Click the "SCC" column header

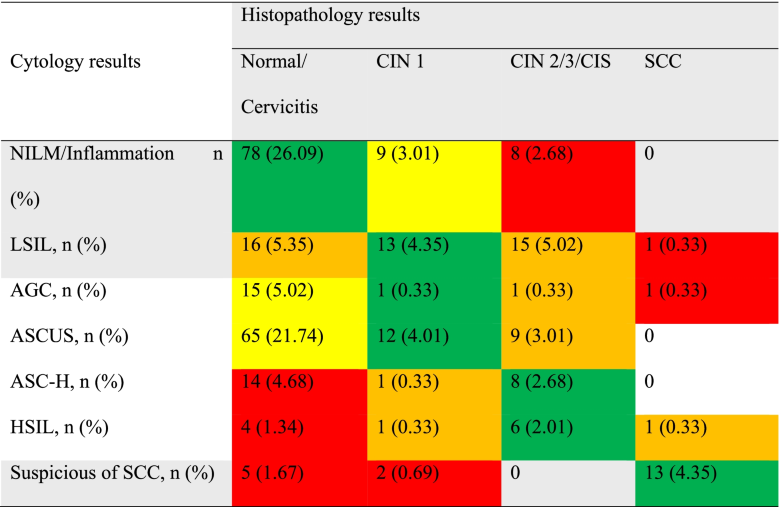[661, 62]
